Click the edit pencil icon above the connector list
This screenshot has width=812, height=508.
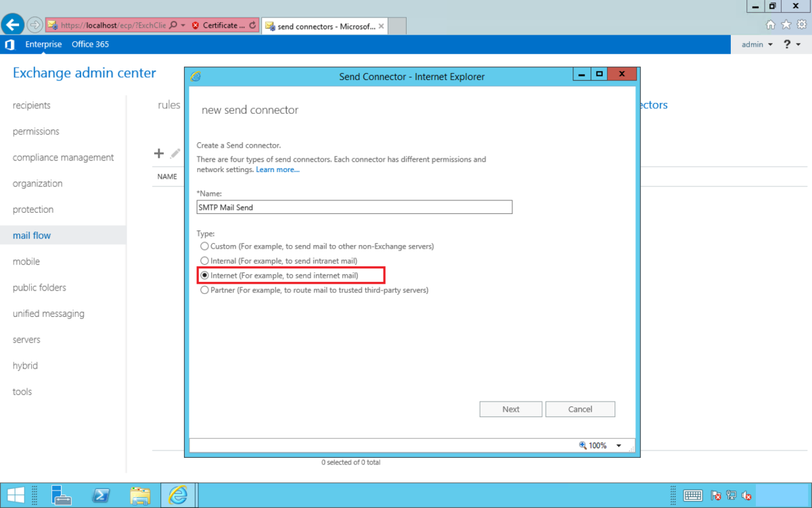tap(175, 154)
